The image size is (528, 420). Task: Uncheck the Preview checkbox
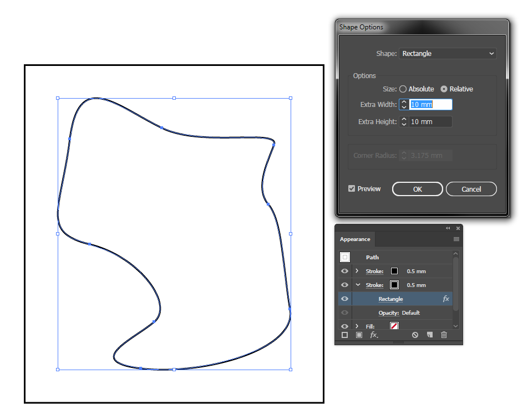353,188
